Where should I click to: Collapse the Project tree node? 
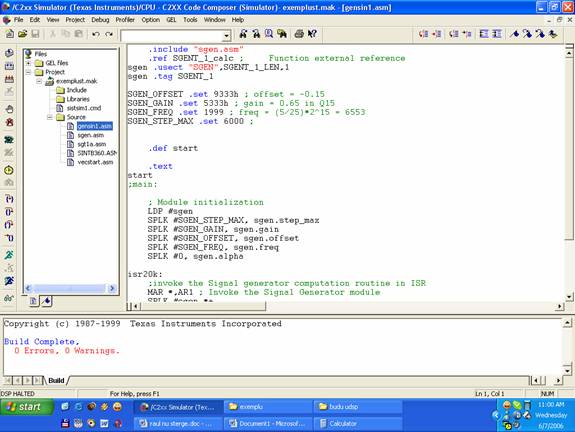[x=28, y=72]
